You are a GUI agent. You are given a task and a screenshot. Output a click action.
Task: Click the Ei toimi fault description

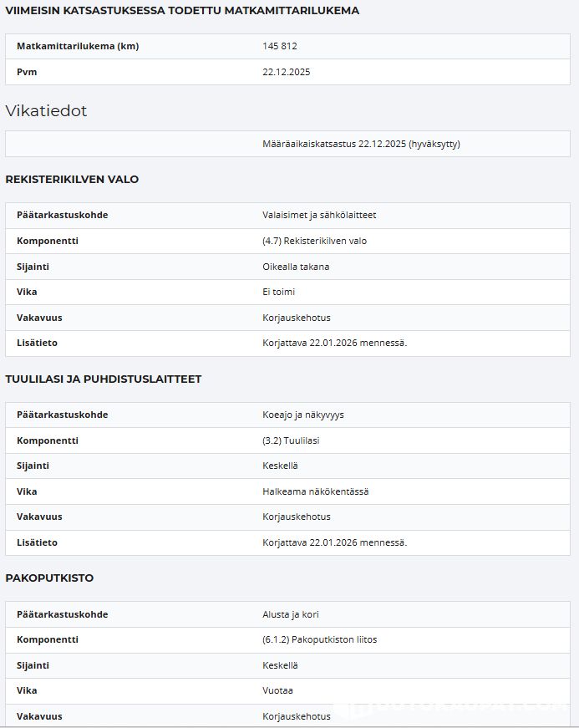click(x=278, y=292)
